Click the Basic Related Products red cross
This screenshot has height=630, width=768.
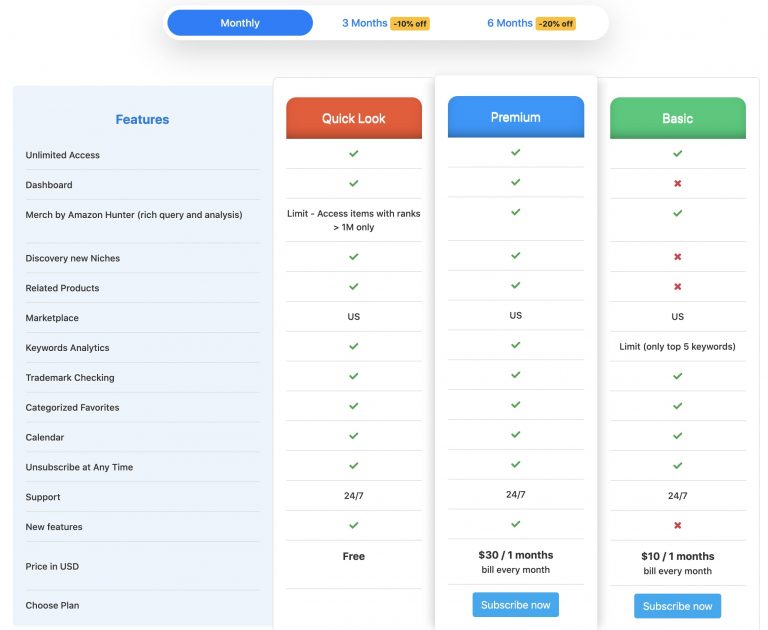click(x=677, y=287)
